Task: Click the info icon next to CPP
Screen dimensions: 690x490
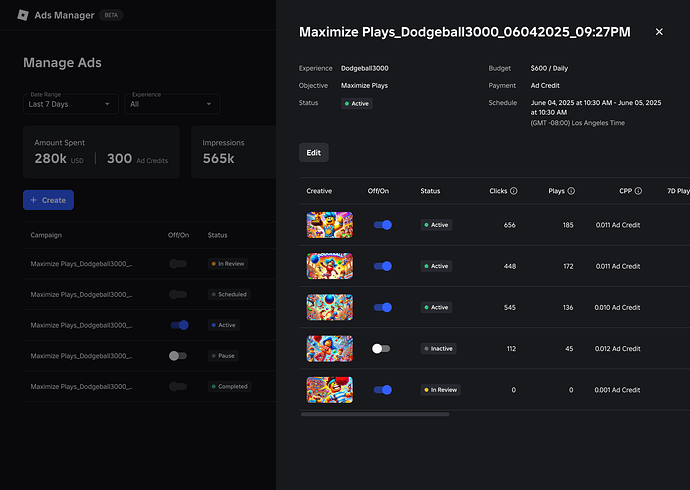Action: point(638,191)
